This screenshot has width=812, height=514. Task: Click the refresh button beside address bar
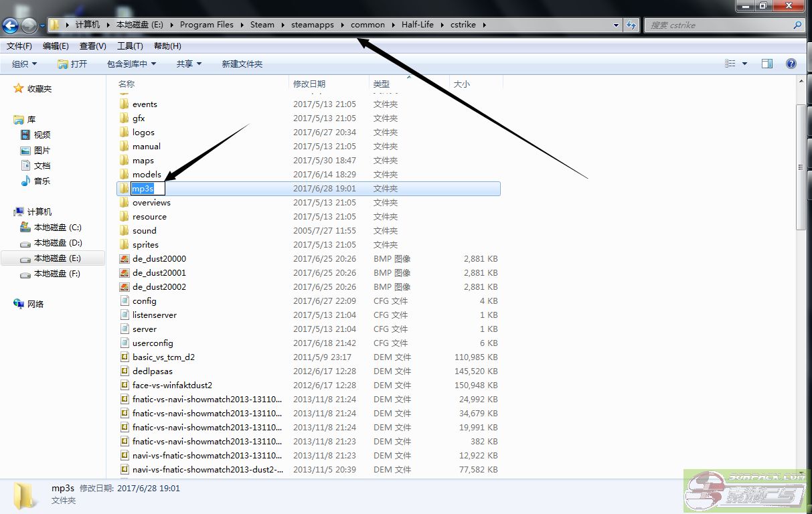(x=631, y=25)
